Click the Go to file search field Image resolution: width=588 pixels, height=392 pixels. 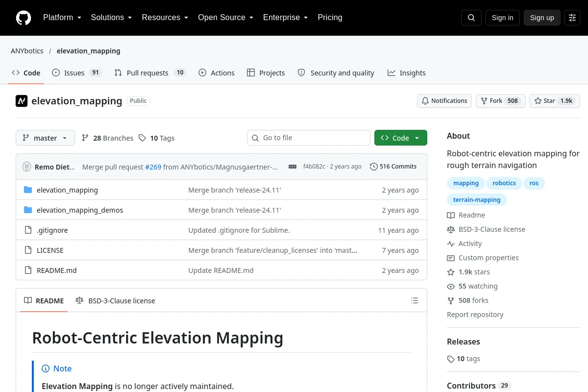click(309, 138)
